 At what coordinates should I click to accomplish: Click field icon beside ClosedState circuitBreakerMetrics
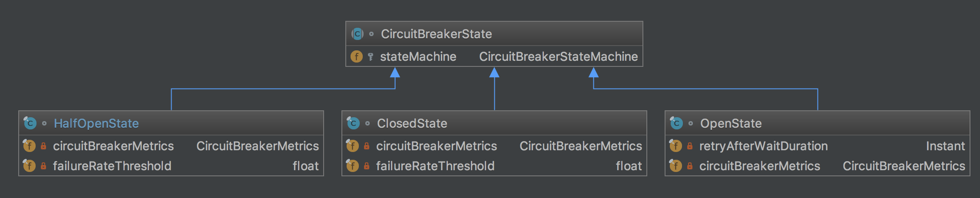pos(352,146)
